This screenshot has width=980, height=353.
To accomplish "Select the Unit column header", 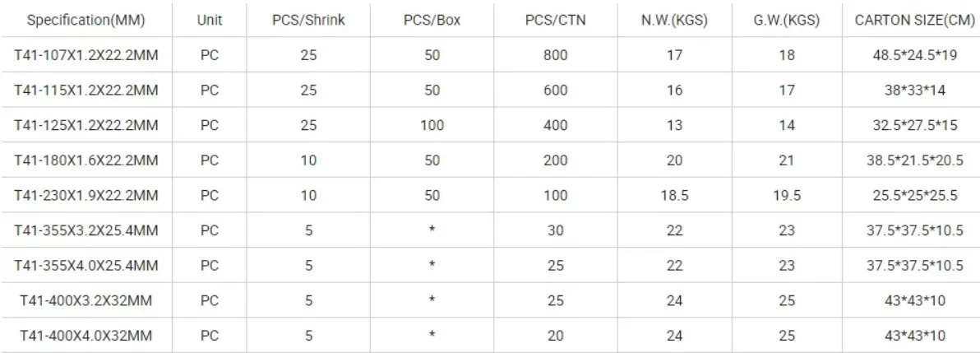I will coord(210,20).
